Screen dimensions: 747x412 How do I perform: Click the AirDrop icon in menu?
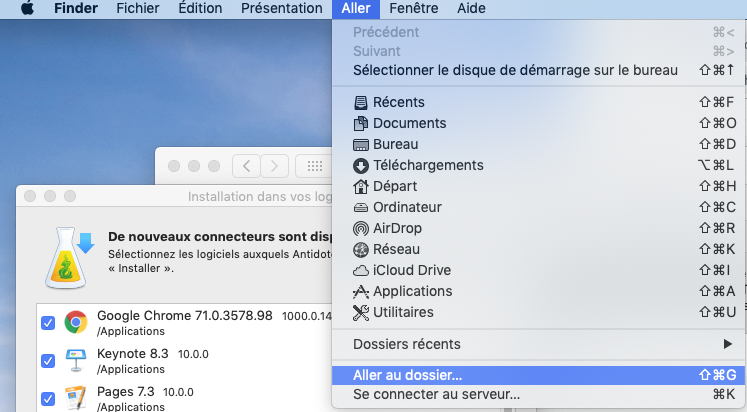(361, 228)
